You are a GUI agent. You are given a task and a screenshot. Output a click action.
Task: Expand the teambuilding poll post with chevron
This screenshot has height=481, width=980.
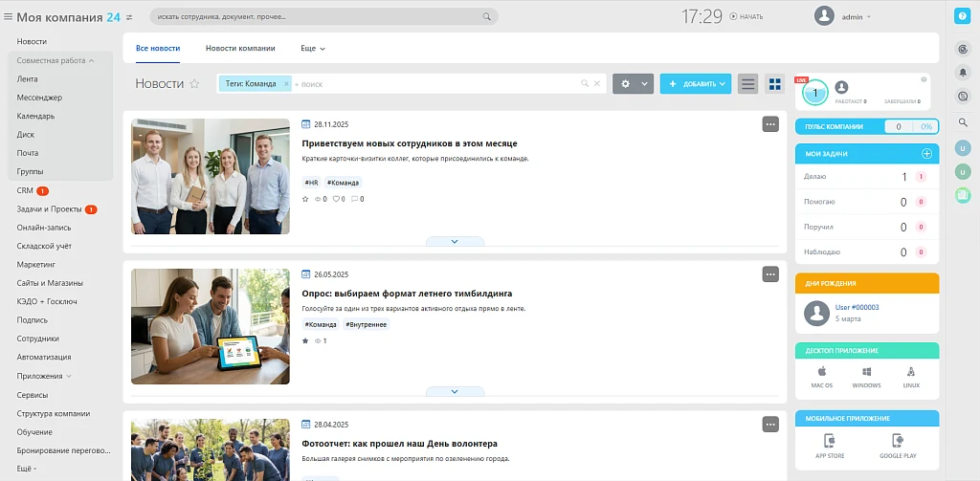(x=455, y=392)
